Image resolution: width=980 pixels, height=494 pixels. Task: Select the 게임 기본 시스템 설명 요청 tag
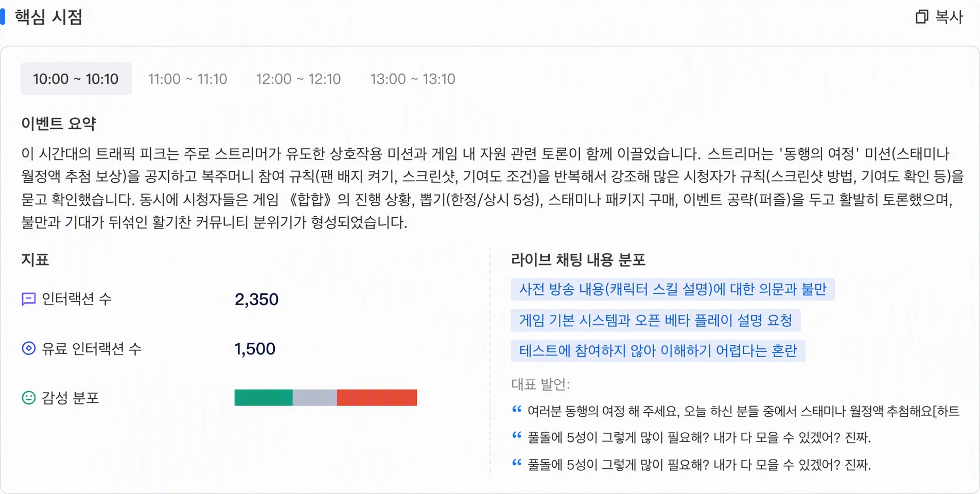(656, 321)
